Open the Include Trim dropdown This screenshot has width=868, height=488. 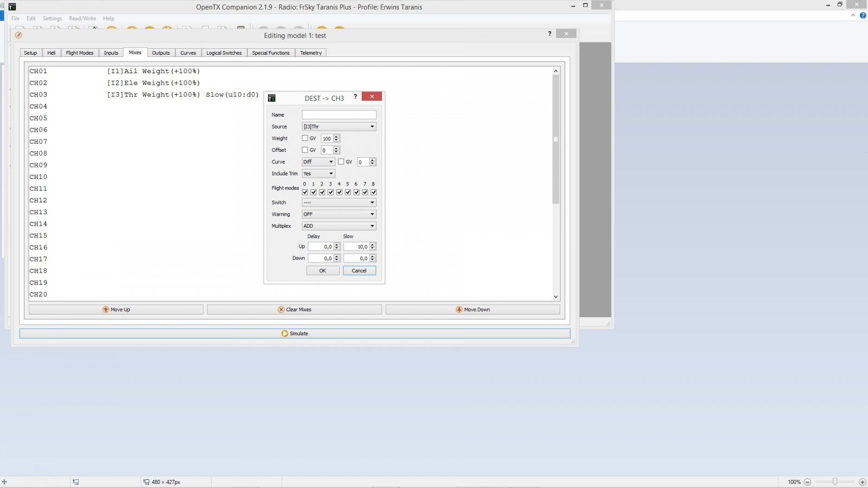coord(318,174)
